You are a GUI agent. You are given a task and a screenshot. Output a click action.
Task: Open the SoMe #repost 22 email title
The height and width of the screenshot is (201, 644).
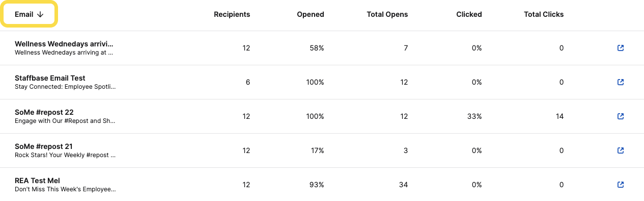[44, 112]
